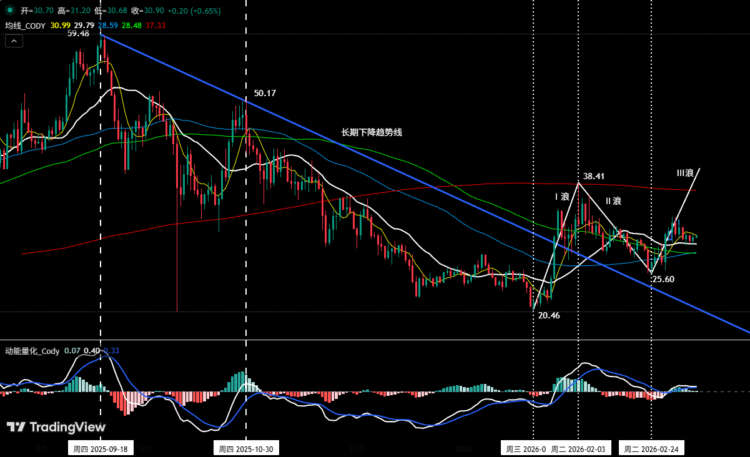This screenshot has width=750, height=457.
Task: Click the TradingView logo
Action: [x=41, y=427]
